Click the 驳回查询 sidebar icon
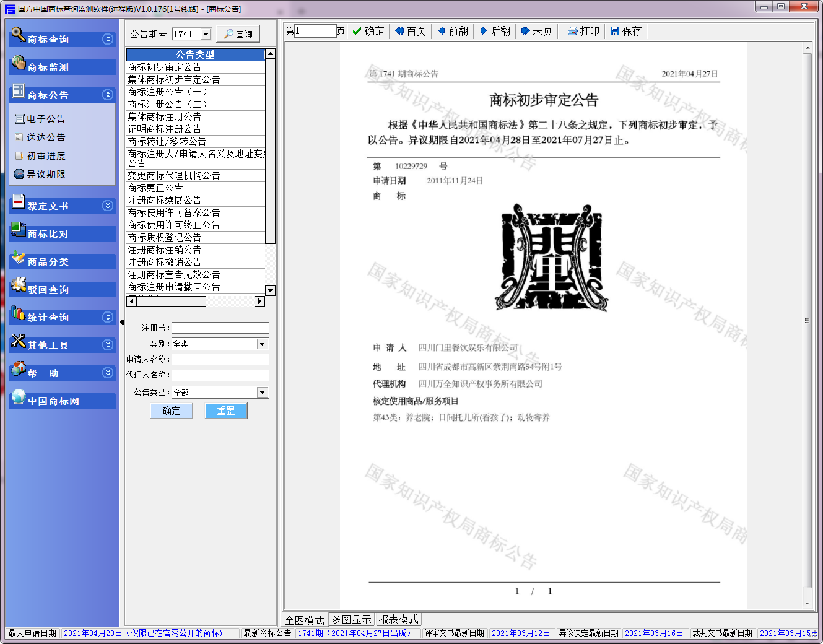Image resolution: width=823 pixels, height=644 pixels. point(18,285)
